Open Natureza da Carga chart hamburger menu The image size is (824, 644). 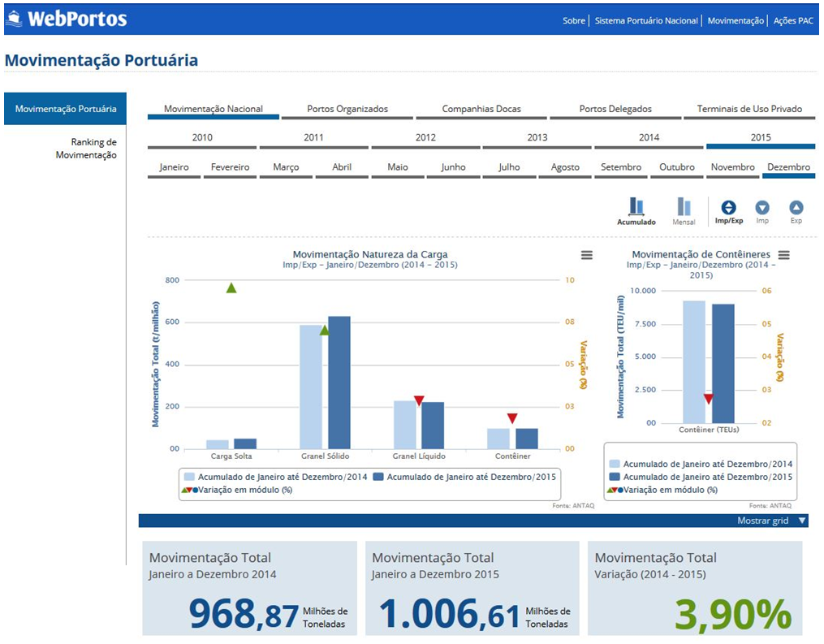click(587, 255)
